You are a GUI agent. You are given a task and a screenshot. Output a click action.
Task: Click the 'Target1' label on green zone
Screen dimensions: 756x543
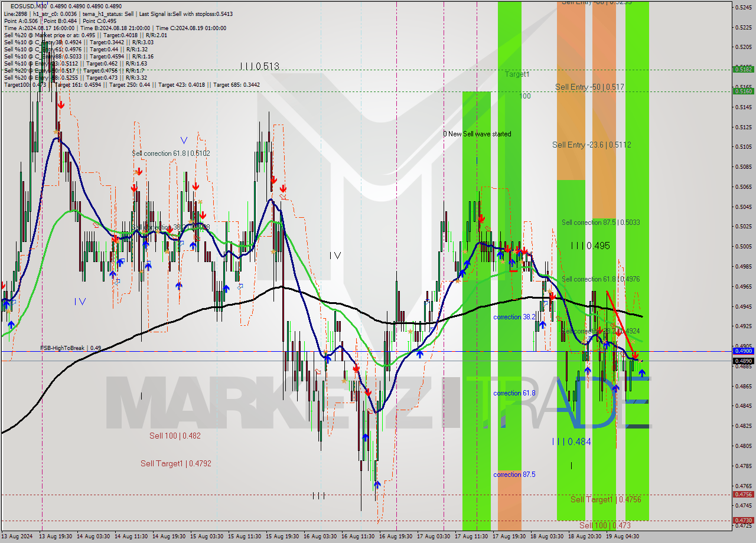point(517,74)
